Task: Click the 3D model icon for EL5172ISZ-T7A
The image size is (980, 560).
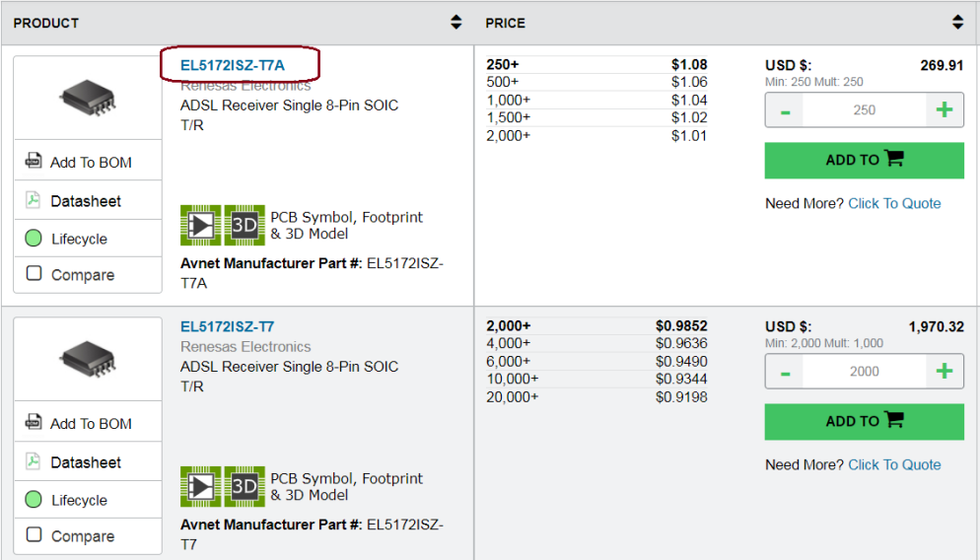Action: [x=245, y=226]
